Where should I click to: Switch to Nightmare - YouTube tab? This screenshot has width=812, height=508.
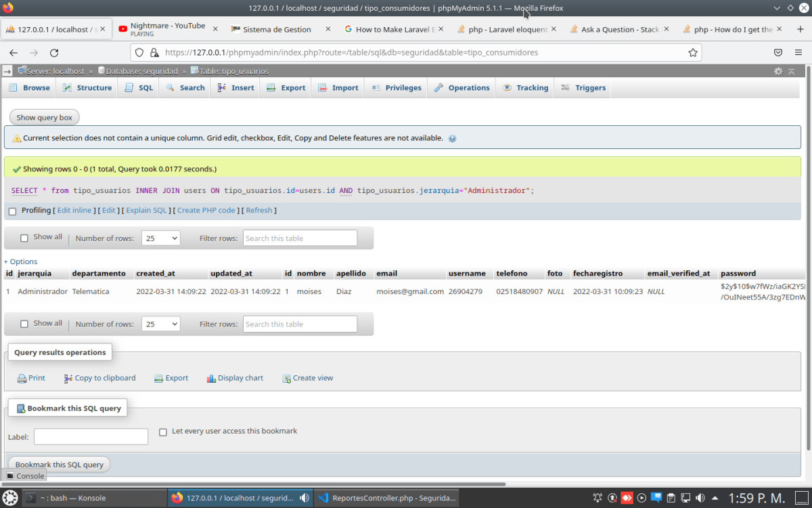tap(168, 29)
